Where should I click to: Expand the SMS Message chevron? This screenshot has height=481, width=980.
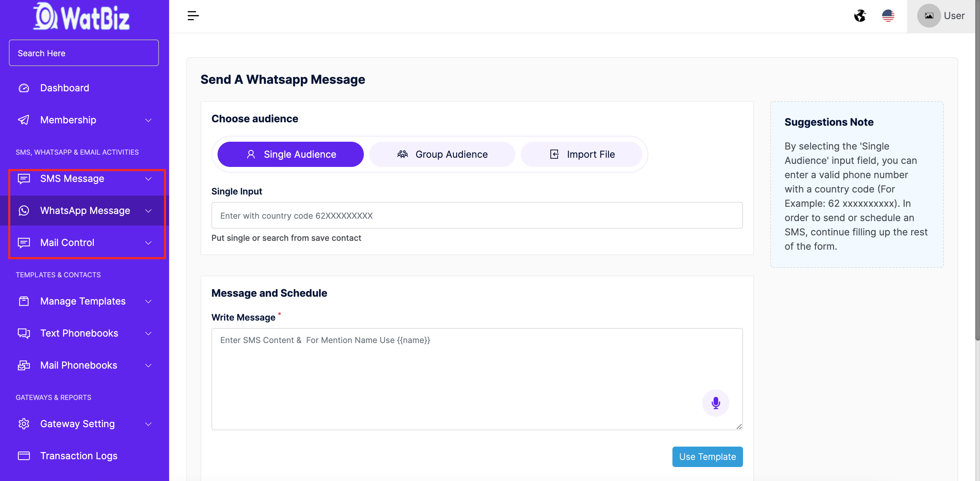pyautogui.click(x=148, y=179)
